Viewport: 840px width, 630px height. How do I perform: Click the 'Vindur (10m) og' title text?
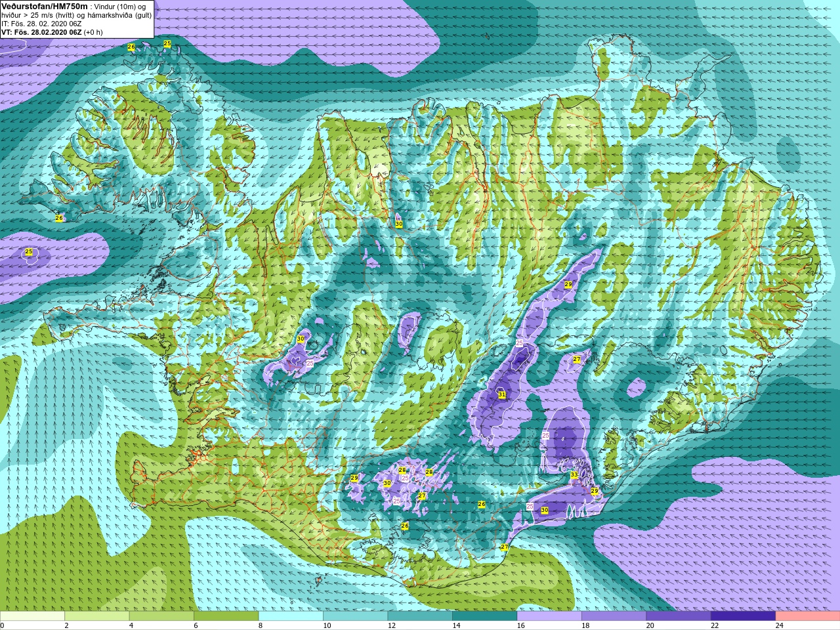click(119, 6)
